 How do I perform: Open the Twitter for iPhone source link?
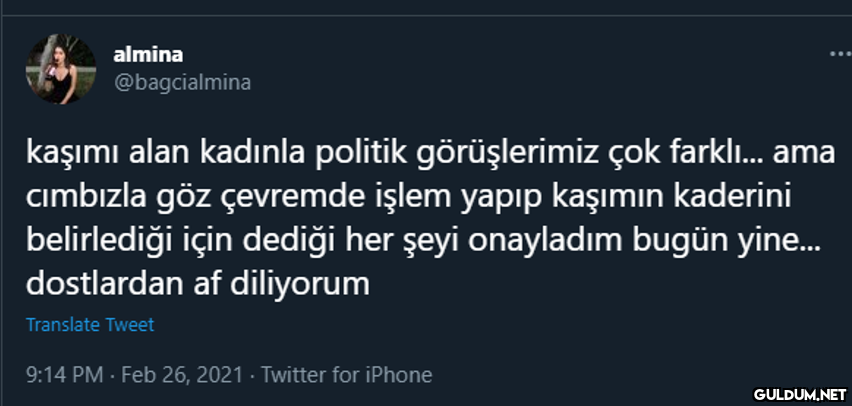point(346,375)
